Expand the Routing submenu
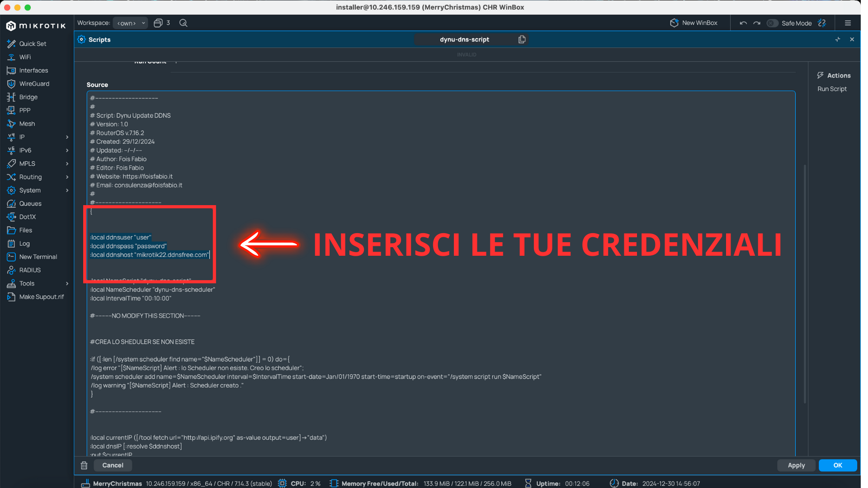This screenshot has height=488, width=868. 67,177
